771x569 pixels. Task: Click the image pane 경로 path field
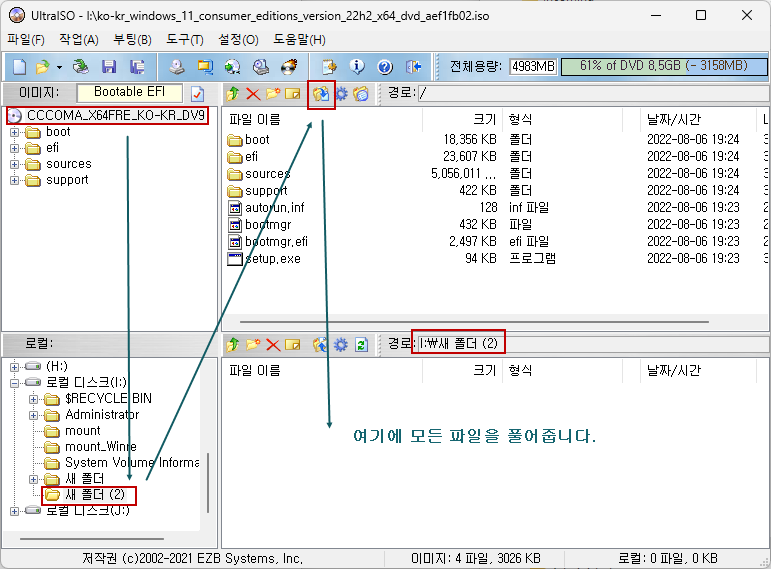(594, 93)
